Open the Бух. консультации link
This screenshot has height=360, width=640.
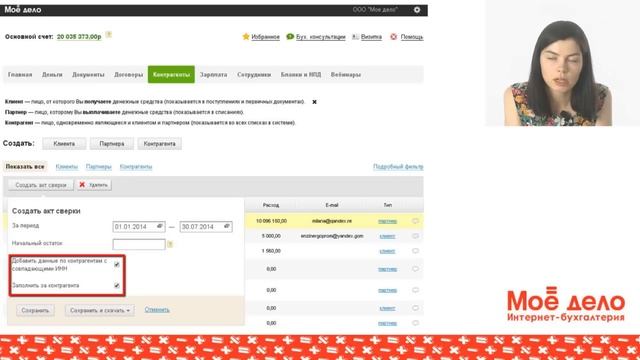click(x=320, y=37)
